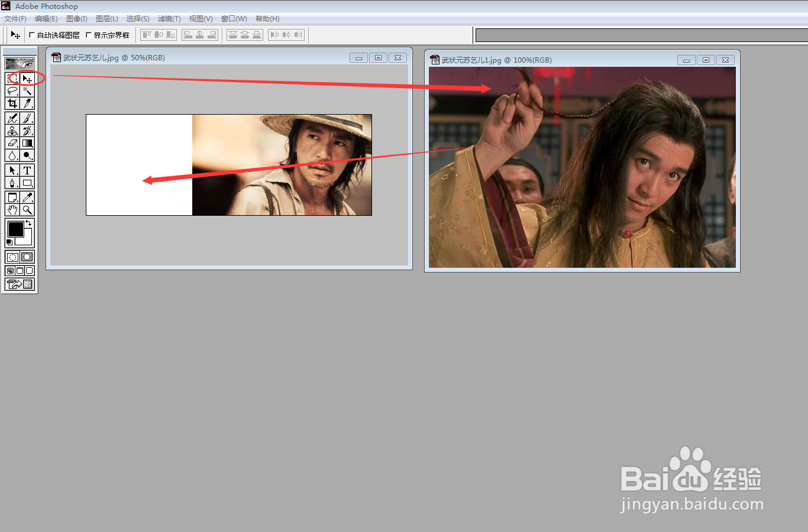
Task: Click Align Left Edges in options bar
Action: click(188, 35)
